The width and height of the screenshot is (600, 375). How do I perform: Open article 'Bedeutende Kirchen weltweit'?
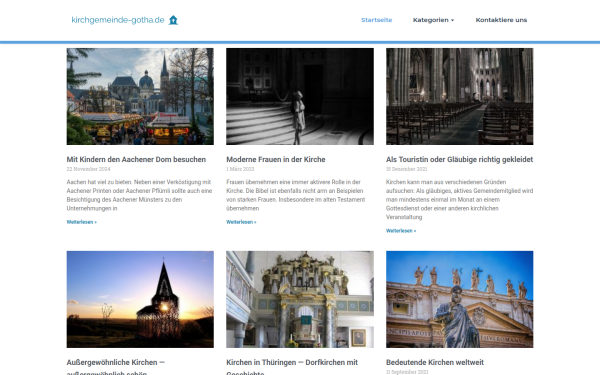(435, 362)
